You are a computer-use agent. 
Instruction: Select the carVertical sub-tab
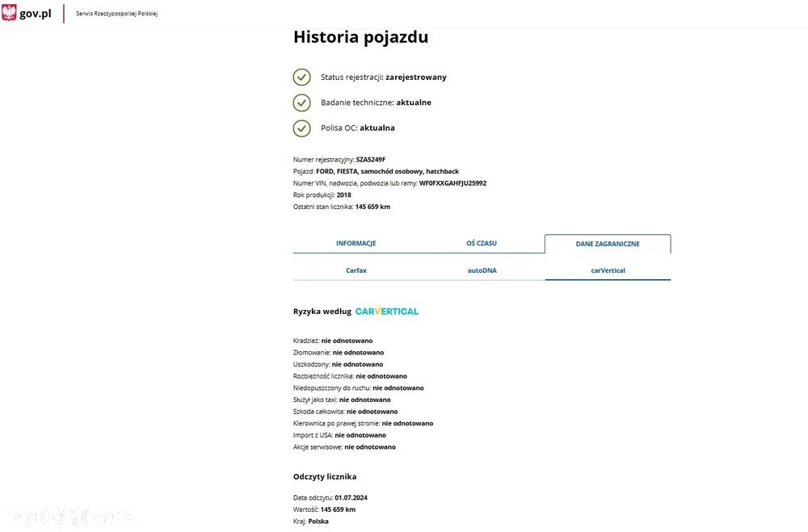608,270
